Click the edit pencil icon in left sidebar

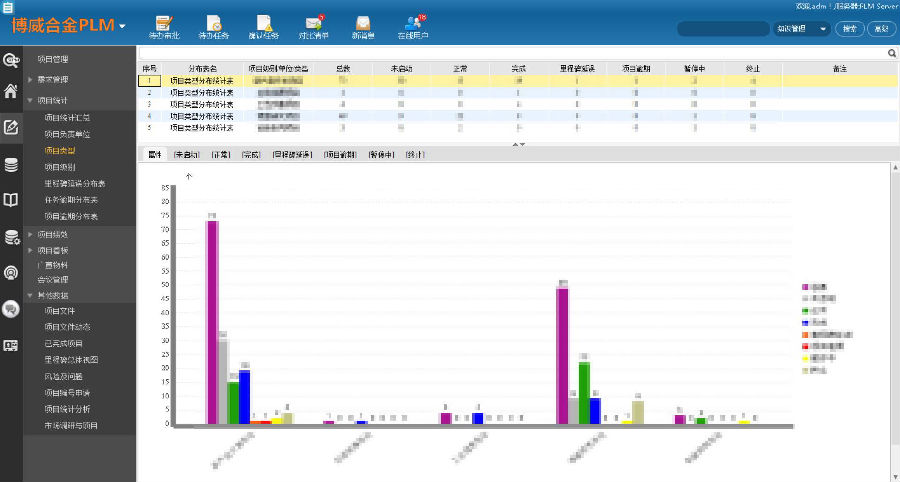pyautogui.click(x=11, y=127)
